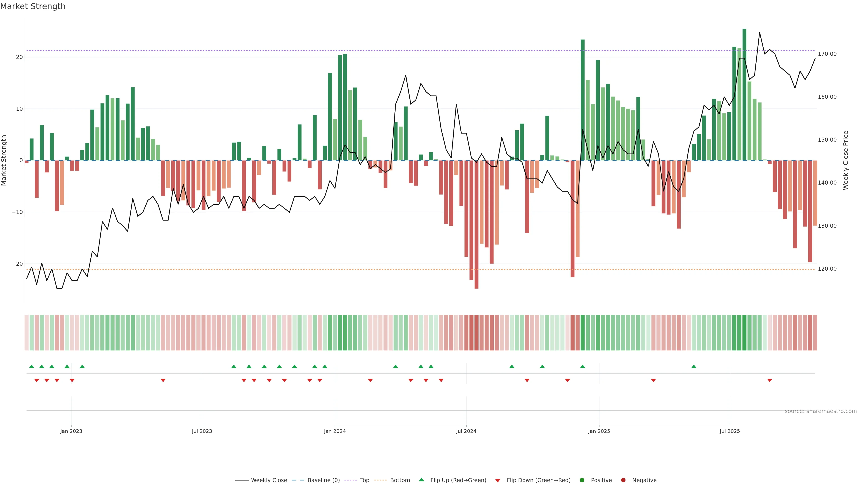868x488 pixels.
Task: Click the Market Strength chart title
Action: [33, 6]
